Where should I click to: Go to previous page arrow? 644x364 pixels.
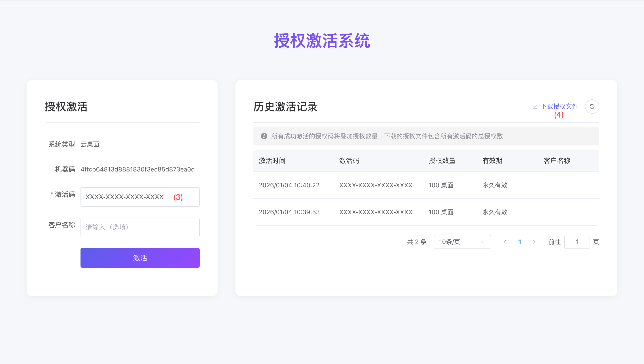tap(505, 242)
